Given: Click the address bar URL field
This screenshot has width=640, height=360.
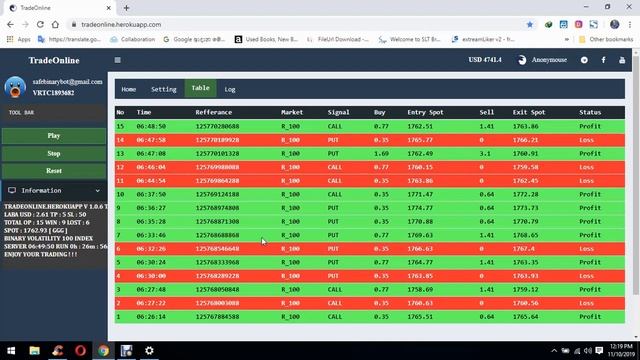Looking at the screenshot, I should 294,24.
